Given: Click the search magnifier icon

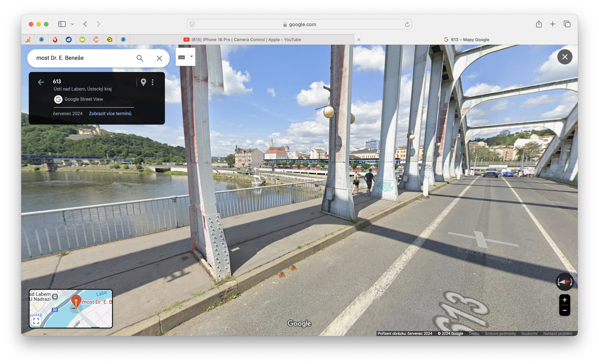Looking at the screenshot, I should [140, 58].
